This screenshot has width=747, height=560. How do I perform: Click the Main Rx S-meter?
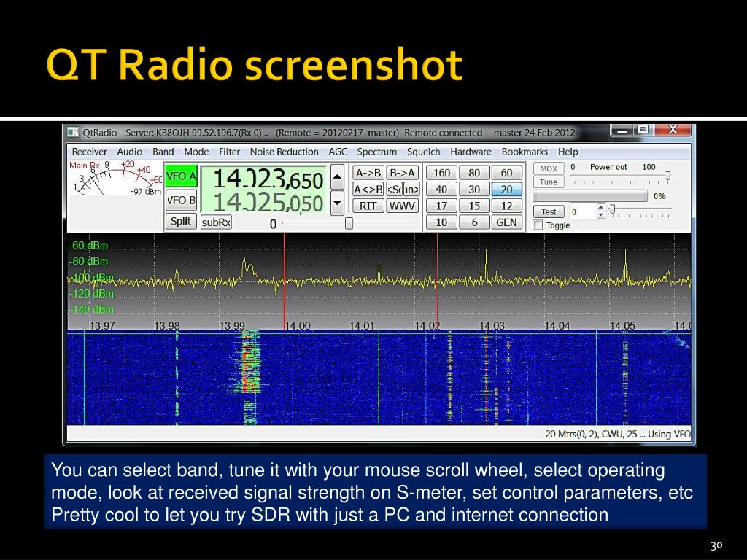(x=115, y=179)
